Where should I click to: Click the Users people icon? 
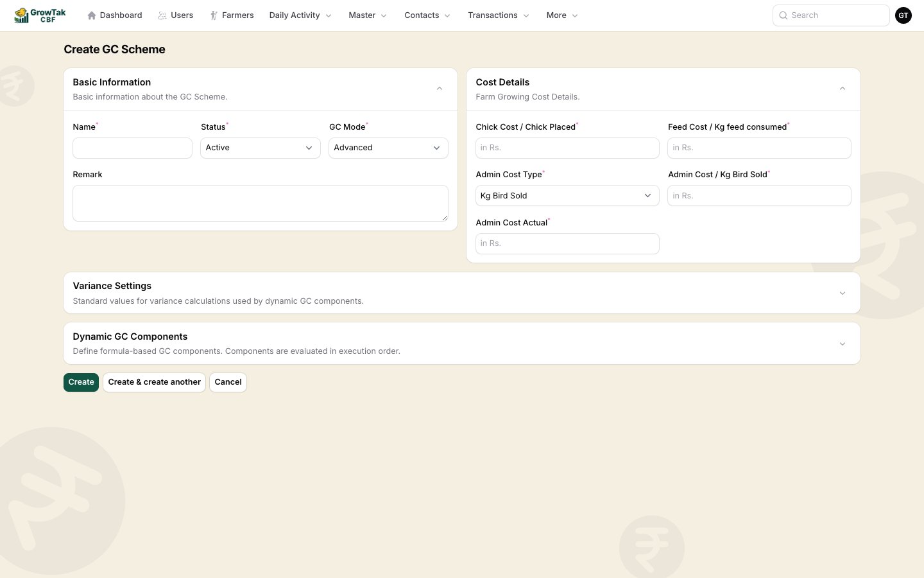[162, 15]
